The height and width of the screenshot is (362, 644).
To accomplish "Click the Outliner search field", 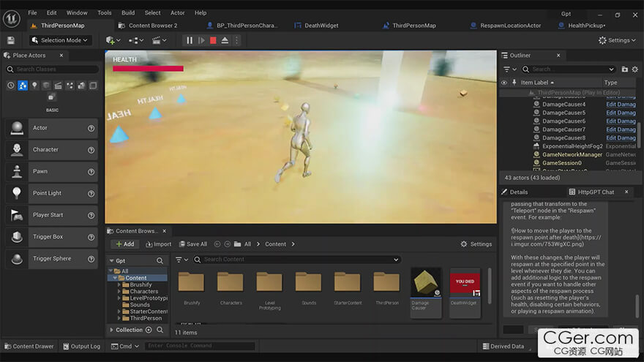I will click(569, 69).
